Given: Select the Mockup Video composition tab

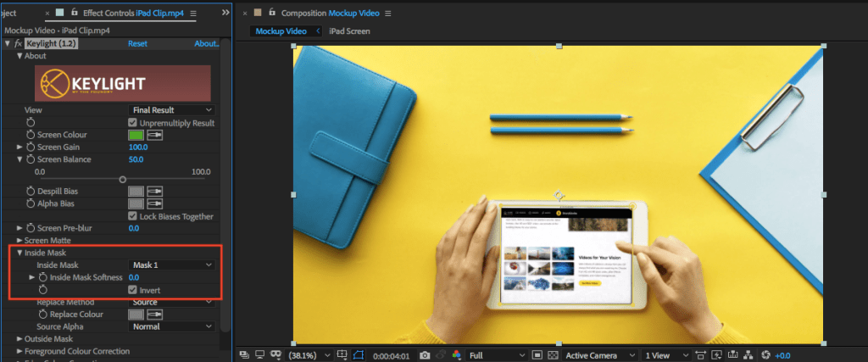Looking at the screenshot, I should [282, 31].
